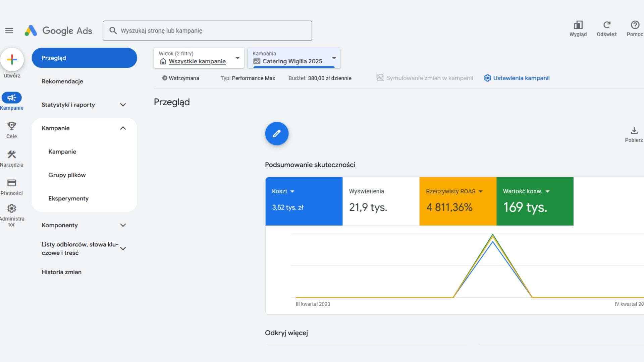Open the Rzeczywisty ROAS metric dropdown
The height and width of the screenshot is (362, 644).
pos(480,191)
